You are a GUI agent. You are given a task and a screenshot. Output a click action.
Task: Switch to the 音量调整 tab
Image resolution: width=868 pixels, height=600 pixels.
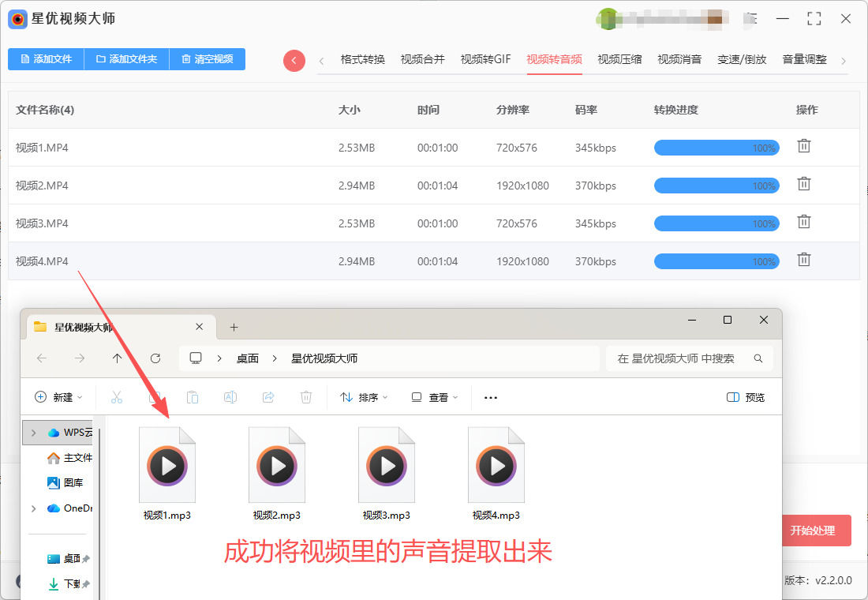click(804, 59)
